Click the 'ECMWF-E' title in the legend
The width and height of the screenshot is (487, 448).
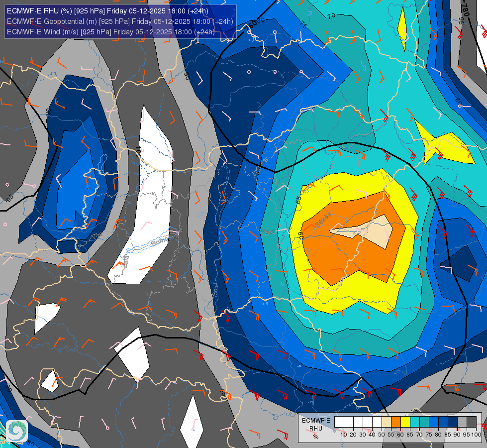tap(316, 421)
